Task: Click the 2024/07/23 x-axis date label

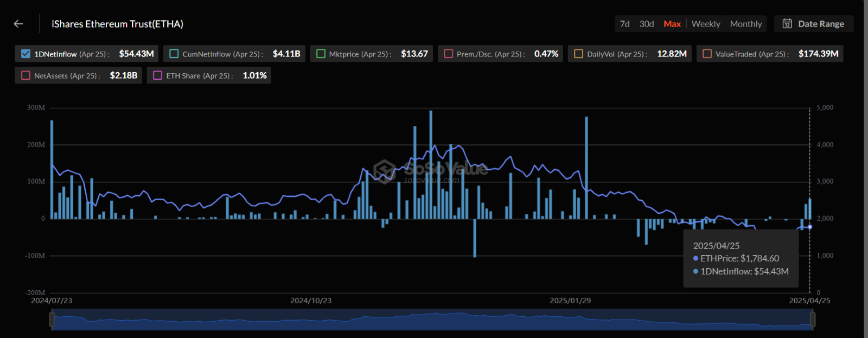Action: tap(52, 301)
